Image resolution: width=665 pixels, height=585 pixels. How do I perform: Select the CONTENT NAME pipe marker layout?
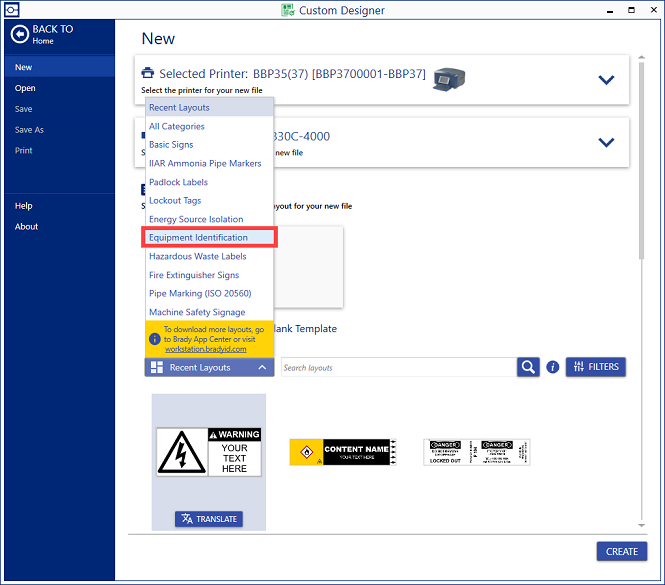pos(343,452)
